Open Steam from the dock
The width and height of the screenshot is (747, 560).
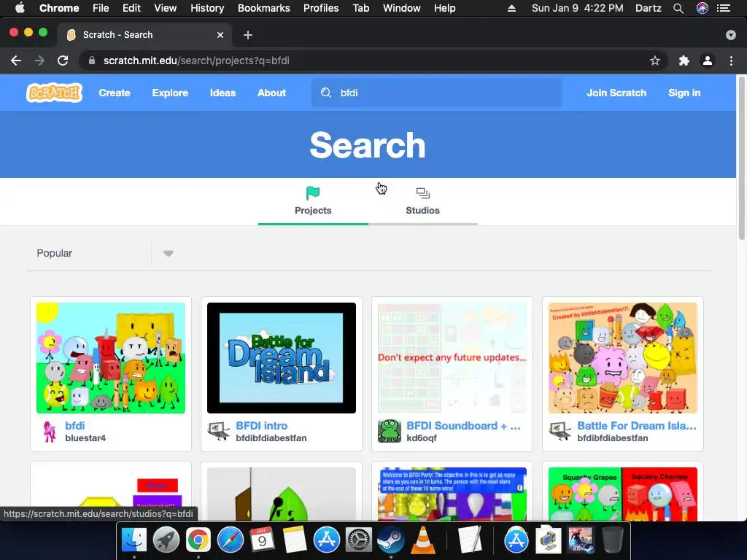click(391, 540)
